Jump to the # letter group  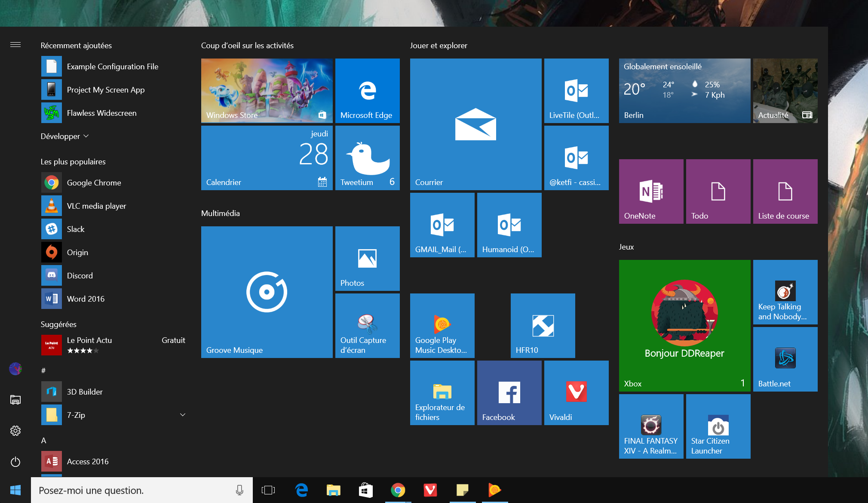(43, 370)
